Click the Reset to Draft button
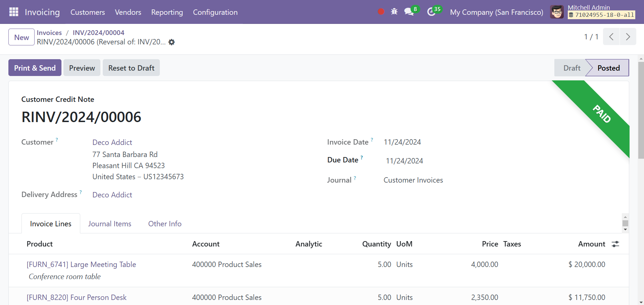Viewport: 644px width, 305px height. click(131, 68)
